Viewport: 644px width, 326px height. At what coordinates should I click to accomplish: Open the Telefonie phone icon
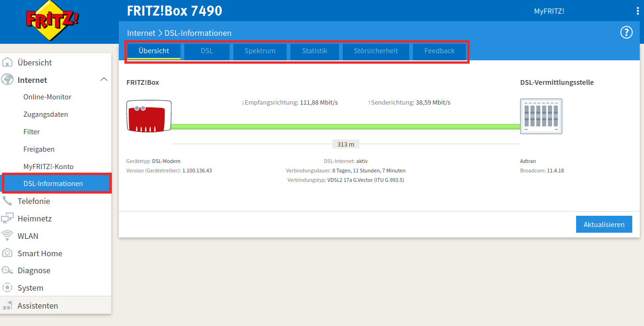[x=8, y=201]
